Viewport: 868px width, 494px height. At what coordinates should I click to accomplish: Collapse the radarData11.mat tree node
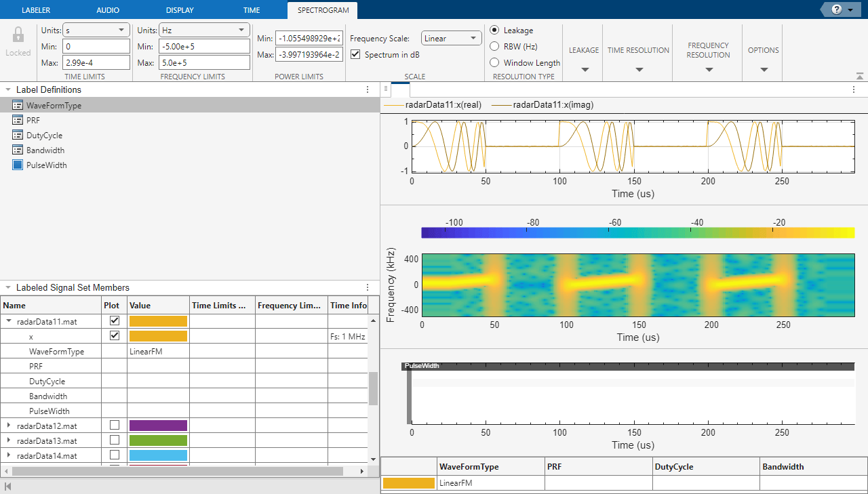point(9,322)
